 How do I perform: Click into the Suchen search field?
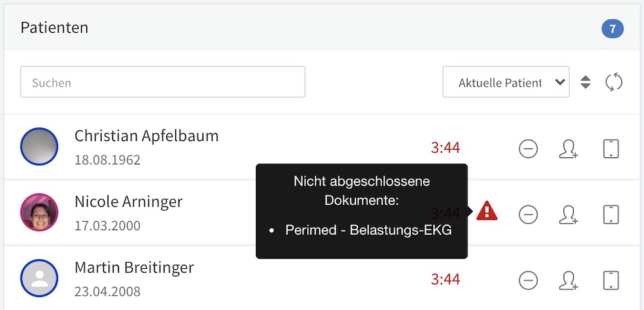(163, 82)
